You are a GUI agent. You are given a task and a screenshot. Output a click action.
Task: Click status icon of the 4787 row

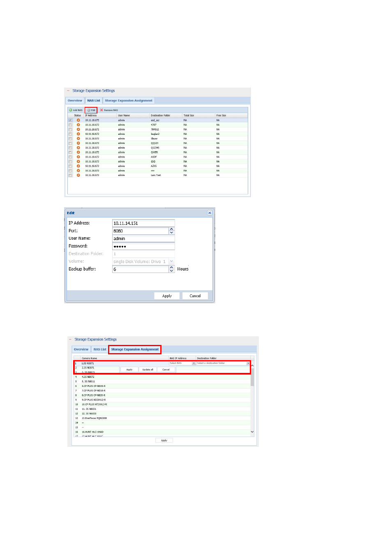click(x=78, y=125)
